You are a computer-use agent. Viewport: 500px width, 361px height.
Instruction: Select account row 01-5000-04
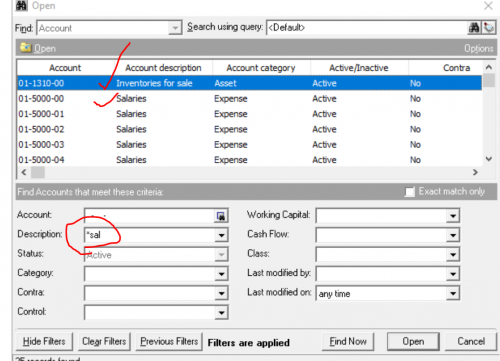249,160
